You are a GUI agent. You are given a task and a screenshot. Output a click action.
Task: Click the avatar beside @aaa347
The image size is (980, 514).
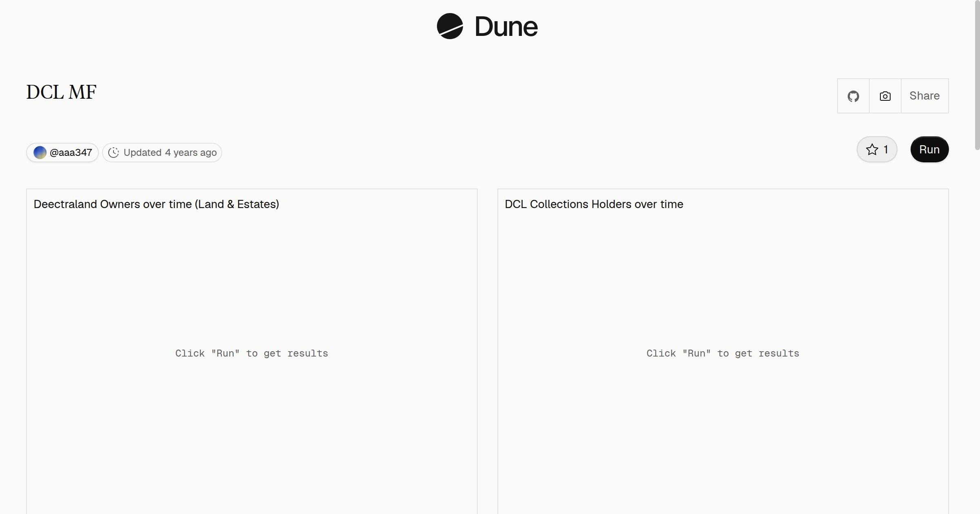[40, 153]
